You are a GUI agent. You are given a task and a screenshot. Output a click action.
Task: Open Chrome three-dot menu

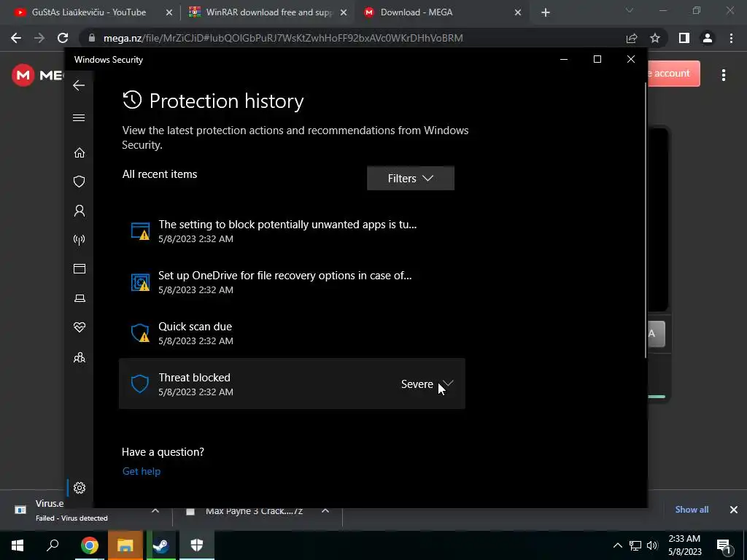(x=731, y=38)
